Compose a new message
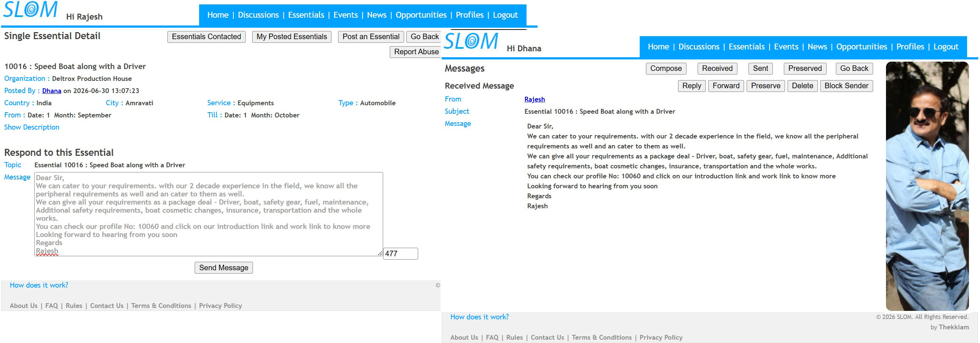 (666, 69)
